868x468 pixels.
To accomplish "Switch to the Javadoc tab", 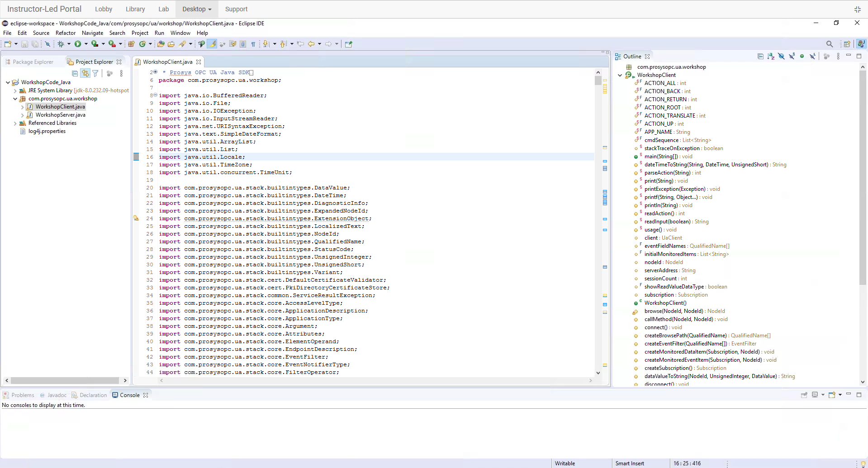I will click(53, 395).
